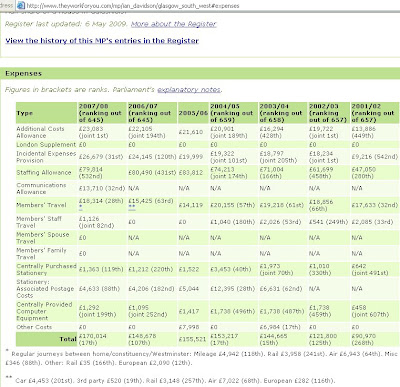Click 'Stationery: Associated Postage Costs' row label

click(45, 289)
